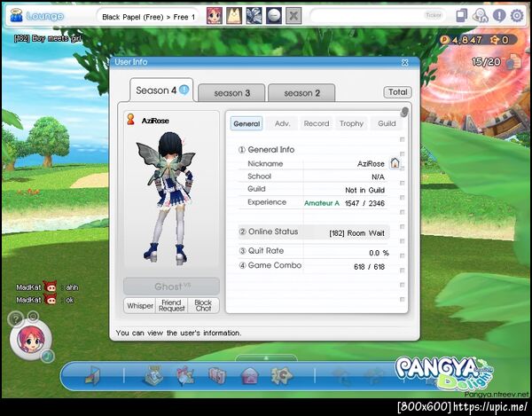
Task: Click the Quit Rate 0.0 % value
Action: 379,253
